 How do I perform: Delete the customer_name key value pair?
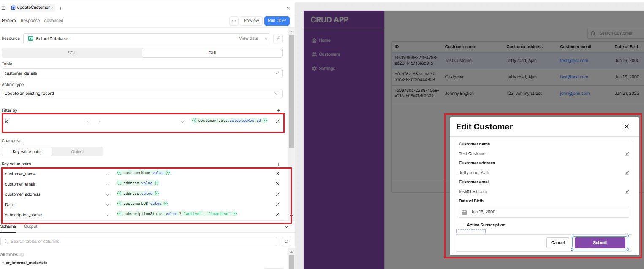tap(277, 173)
